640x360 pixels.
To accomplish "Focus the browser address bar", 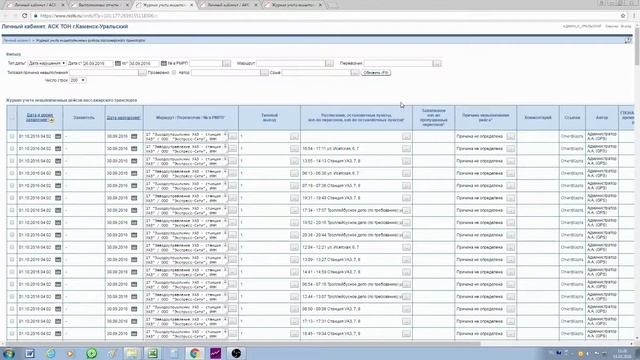I will coord(327,16).
